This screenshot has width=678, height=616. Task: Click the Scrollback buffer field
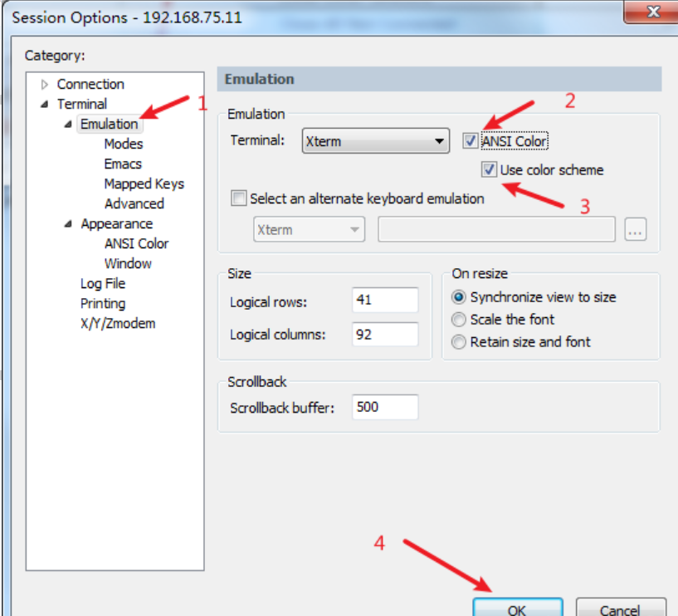pyautogui.click(x=385, y=407)
